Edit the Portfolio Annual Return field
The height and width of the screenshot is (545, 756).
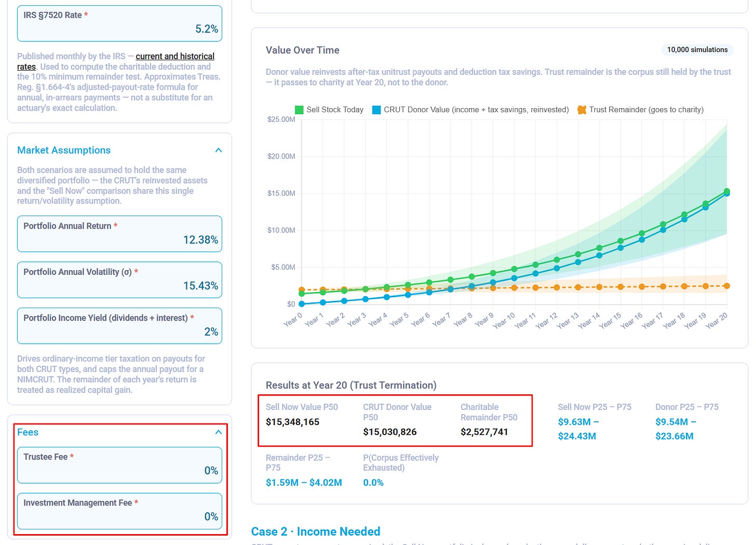pyautogui.click(x=119, y=234)
